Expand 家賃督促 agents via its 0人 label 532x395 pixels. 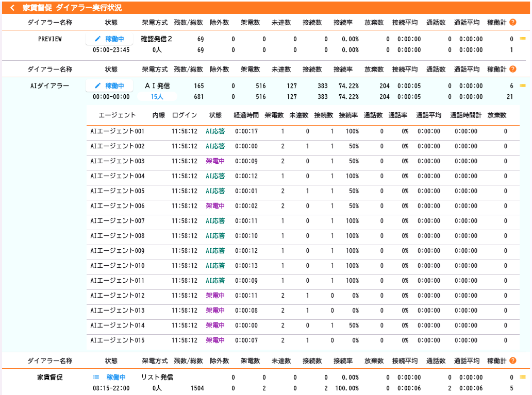tap(157, 388)
